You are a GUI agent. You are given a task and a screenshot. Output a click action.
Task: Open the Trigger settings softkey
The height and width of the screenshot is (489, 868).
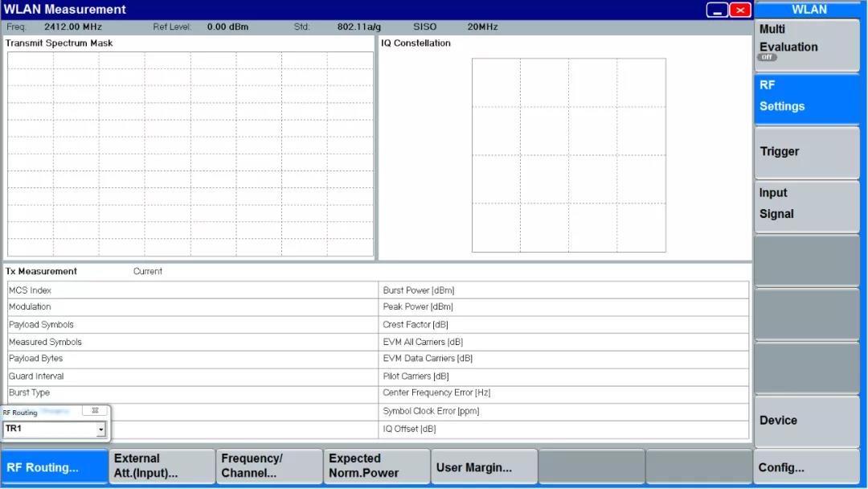pos(806,151)
